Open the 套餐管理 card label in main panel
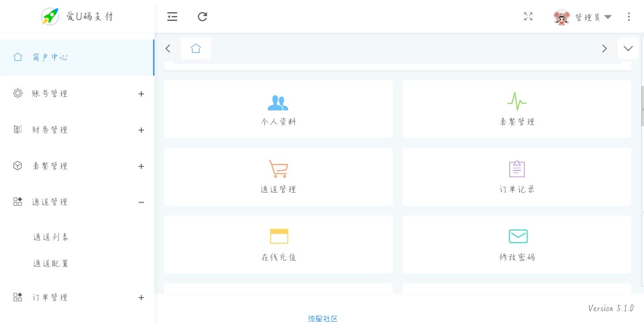The height and width of the screenshot is (322, 644). click(517, 122)
